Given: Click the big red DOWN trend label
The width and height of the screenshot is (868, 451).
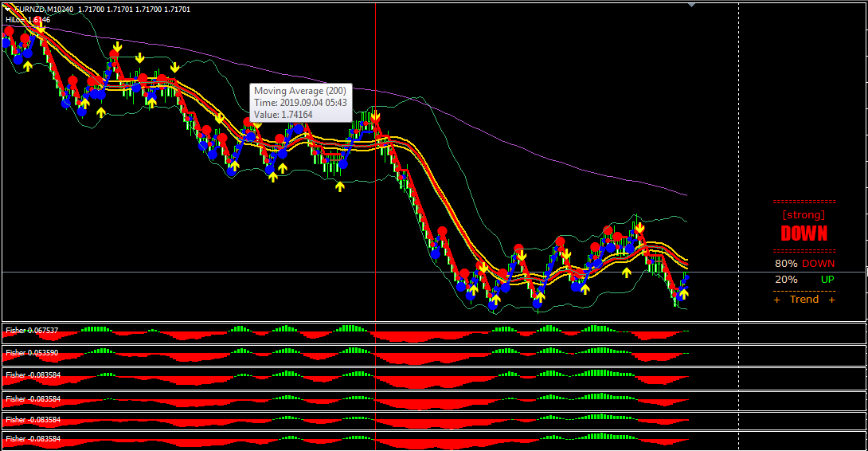Looking at the screenshot, I should pos(803,233).
